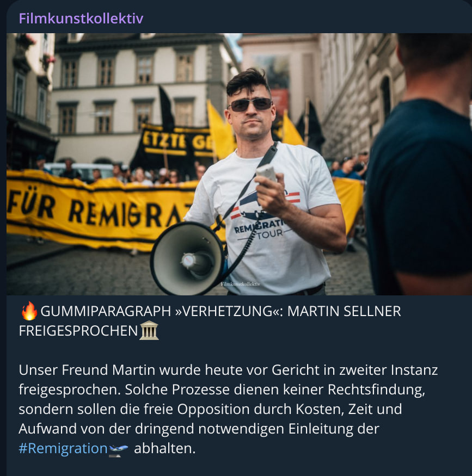Click the airplane emoji after #Remigration
This screenshot has height=476, width=472.
(119, 449)
